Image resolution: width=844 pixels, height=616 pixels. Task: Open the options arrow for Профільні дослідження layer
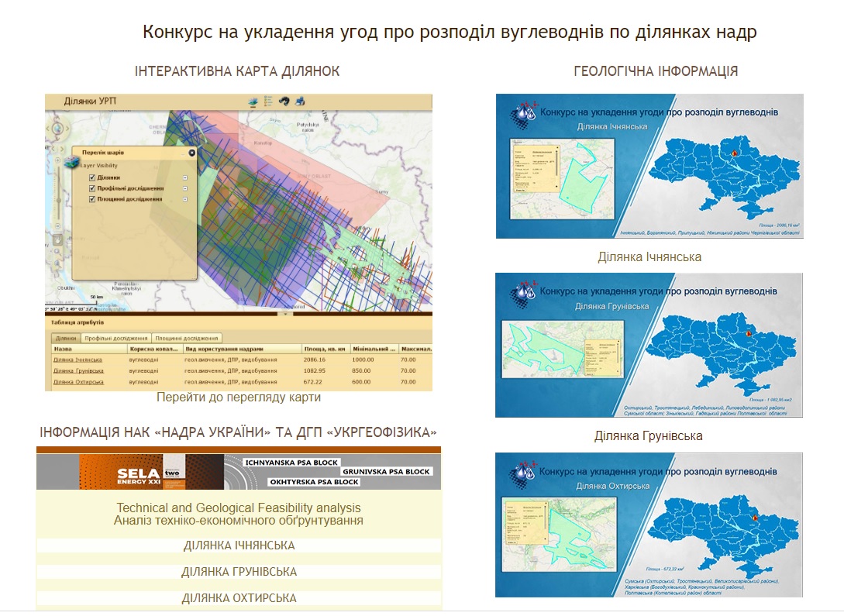click(x=185, y=188)
